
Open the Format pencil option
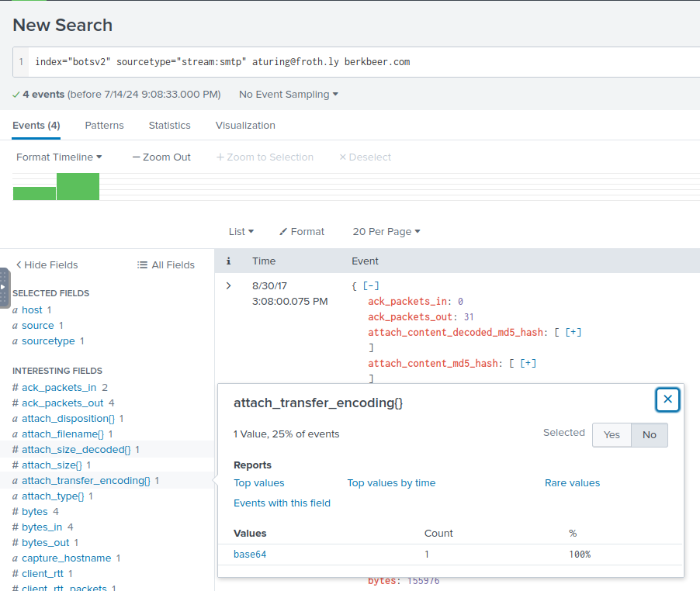tap(302, 232)
